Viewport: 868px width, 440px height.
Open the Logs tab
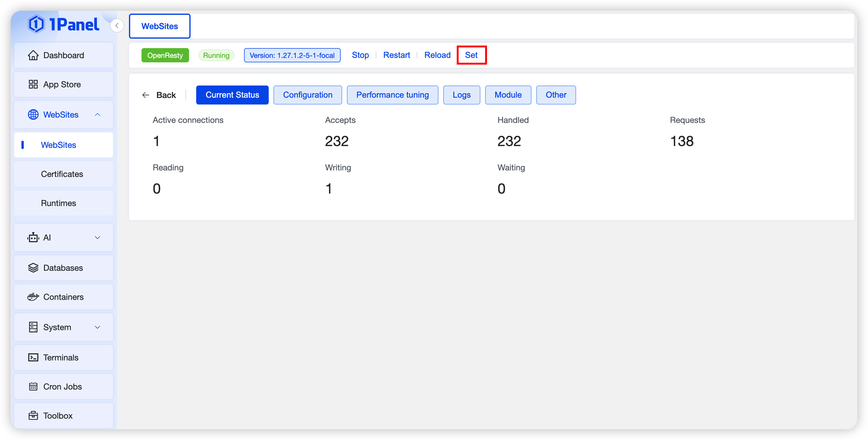point(461,95)
